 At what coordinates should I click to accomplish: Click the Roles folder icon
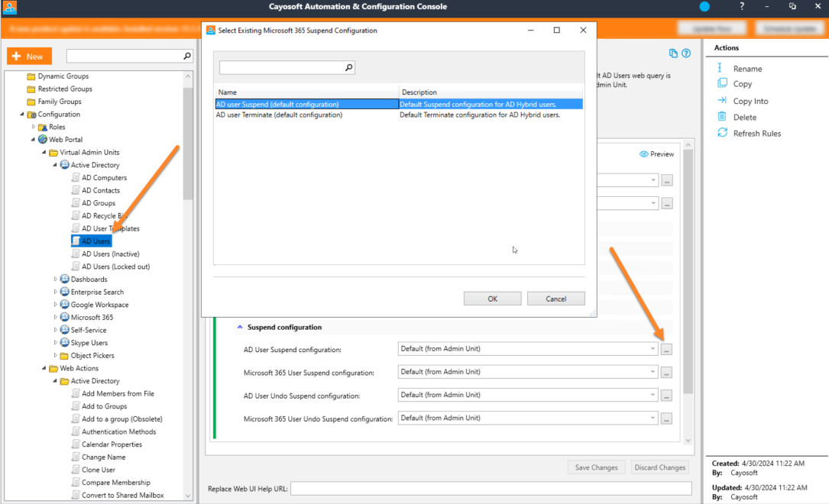43,127
